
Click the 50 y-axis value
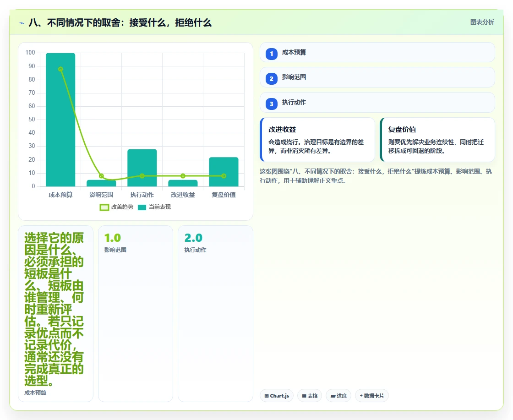click(32, 120)
